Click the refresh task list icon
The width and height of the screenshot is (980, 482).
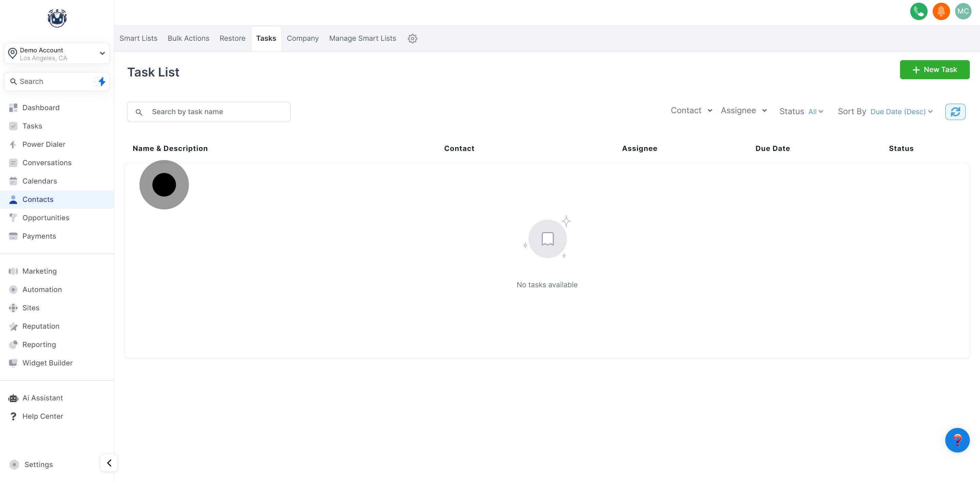[x=955, y=112]
